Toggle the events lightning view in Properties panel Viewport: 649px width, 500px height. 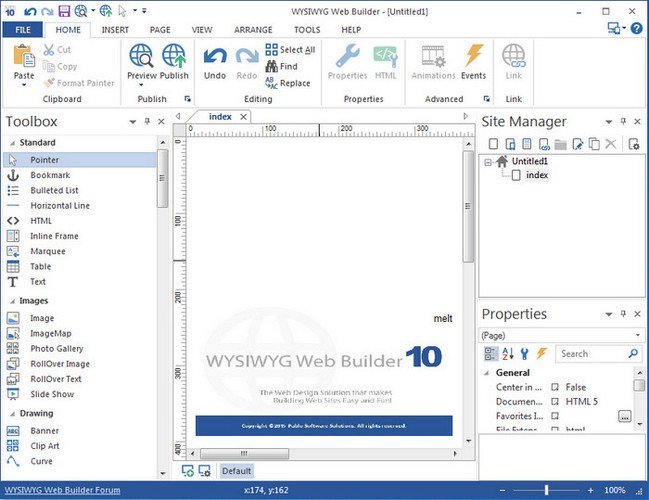541,353
